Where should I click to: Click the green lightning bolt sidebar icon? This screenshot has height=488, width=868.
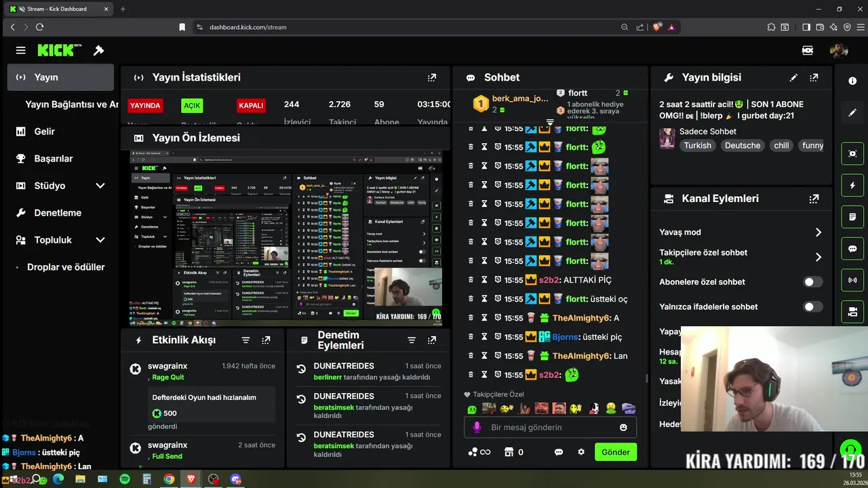[x=852, y=185]
